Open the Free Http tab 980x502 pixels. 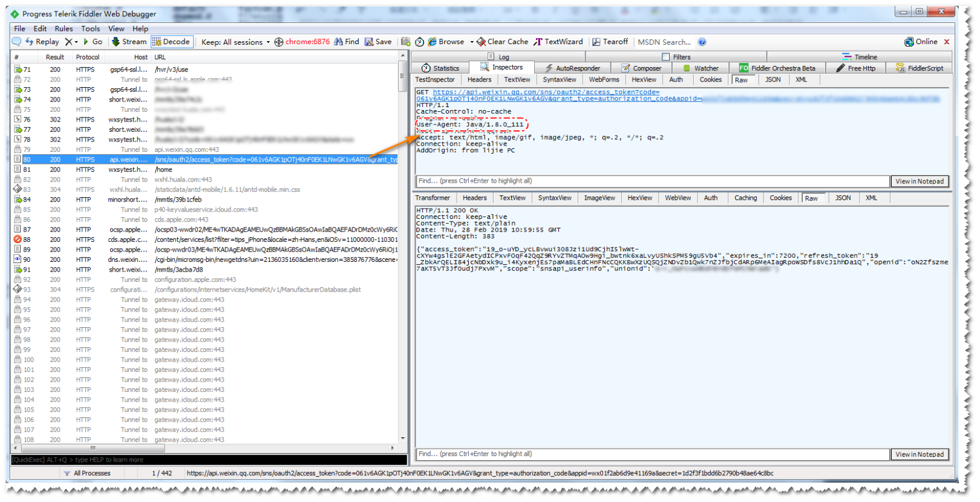point(856,68)
